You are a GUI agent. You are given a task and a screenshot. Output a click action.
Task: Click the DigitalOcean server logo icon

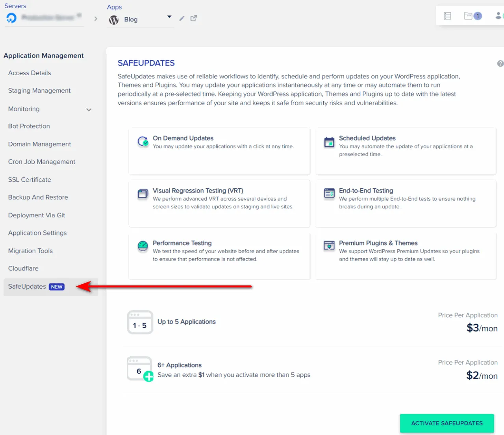coord(11,18)
